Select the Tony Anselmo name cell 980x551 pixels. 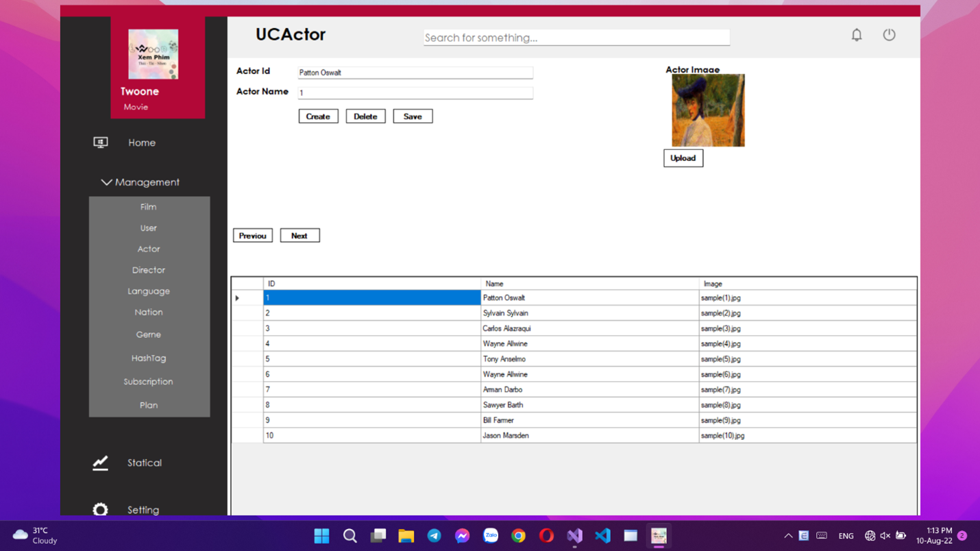point(590,359)
